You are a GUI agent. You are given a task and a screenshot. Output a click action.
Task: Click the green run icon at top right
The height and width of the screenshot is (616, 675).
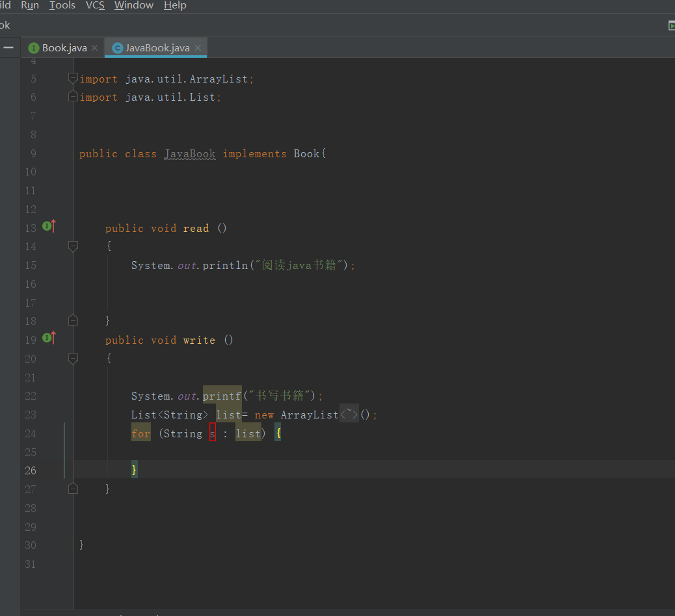(x=672, y=25)
